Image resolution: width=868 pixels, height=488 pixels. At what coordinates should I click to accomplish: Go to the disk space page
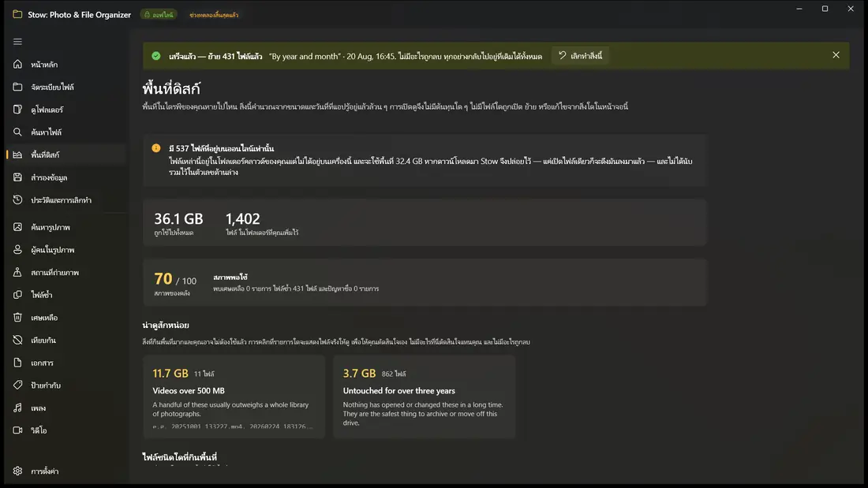click(x=66, y=155)
